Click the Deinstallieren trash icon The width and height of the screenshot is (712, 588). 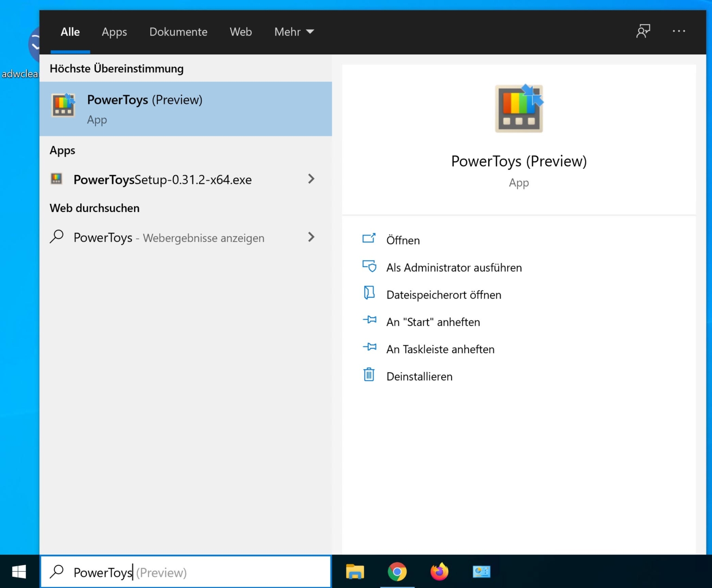(x=369, y=375)
